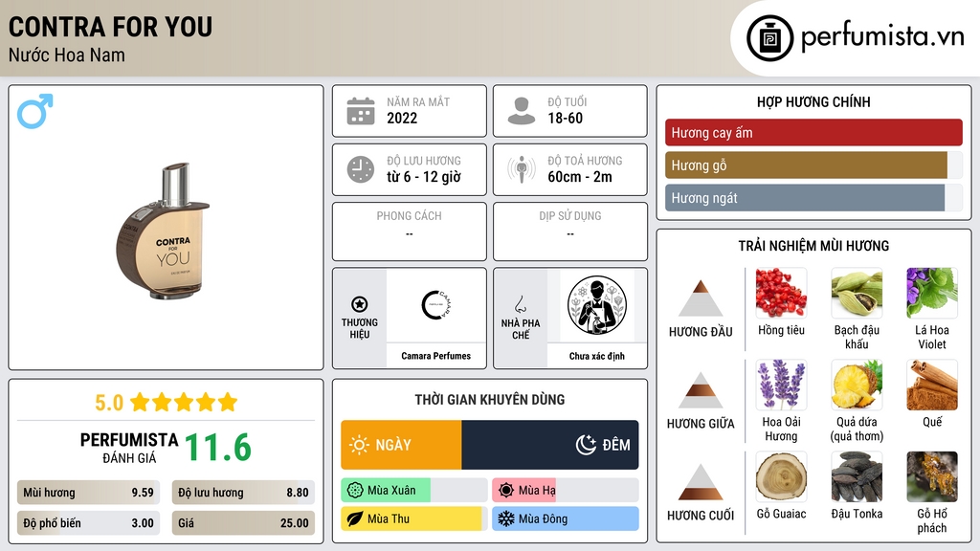The height and width of the screenshot is (551, 980).
Task: Click the Nước Hoa Nam subtitle
Action: point(67,55)
